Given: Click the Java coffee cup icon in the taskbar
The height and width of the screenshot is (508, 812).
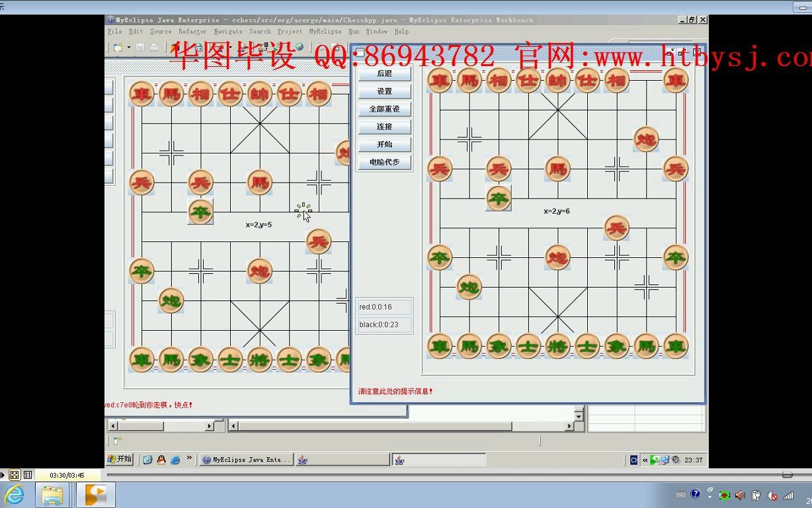Looking at the screenshot, I should [x=302, y=459].
